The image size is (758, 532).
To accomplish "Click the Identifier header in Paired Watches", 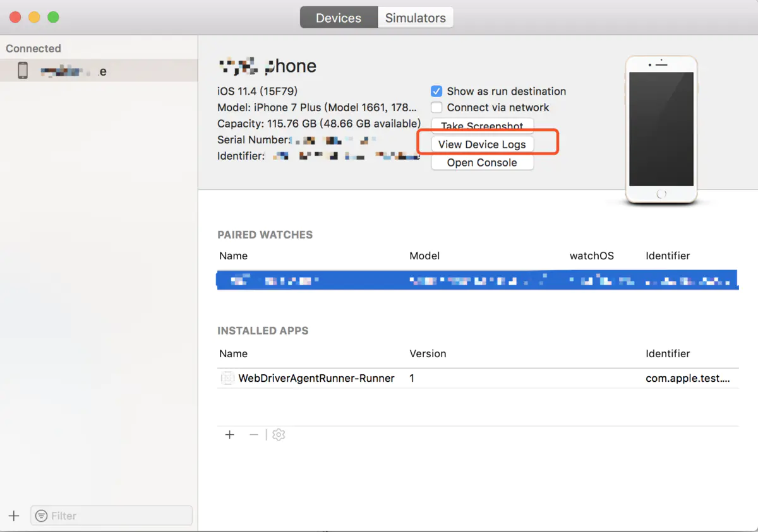I will [x=668, y=256].
